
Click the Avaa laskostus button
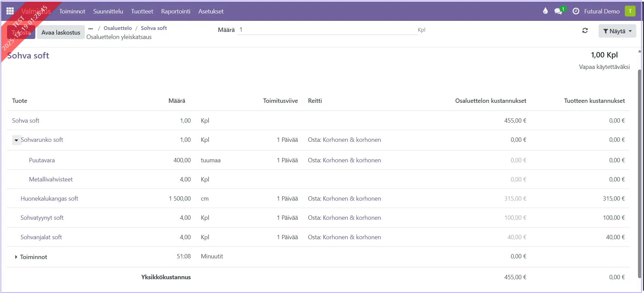click(61, 33)
